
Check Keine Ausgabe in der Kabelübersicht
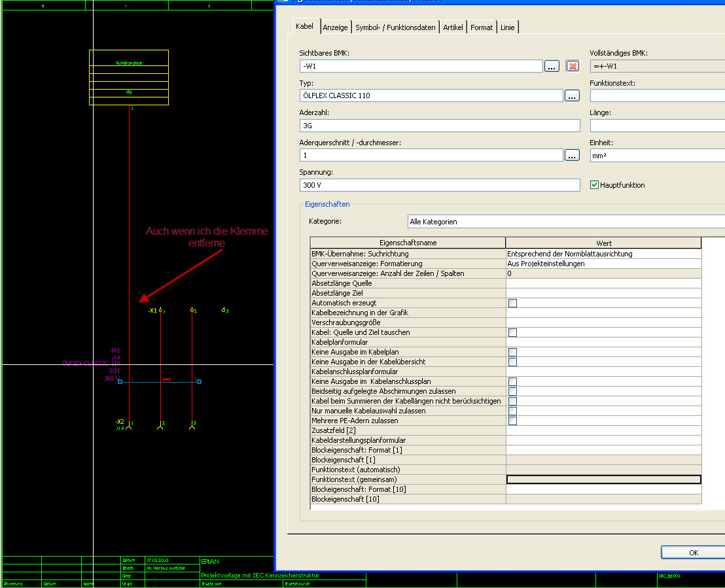point(512,362)
